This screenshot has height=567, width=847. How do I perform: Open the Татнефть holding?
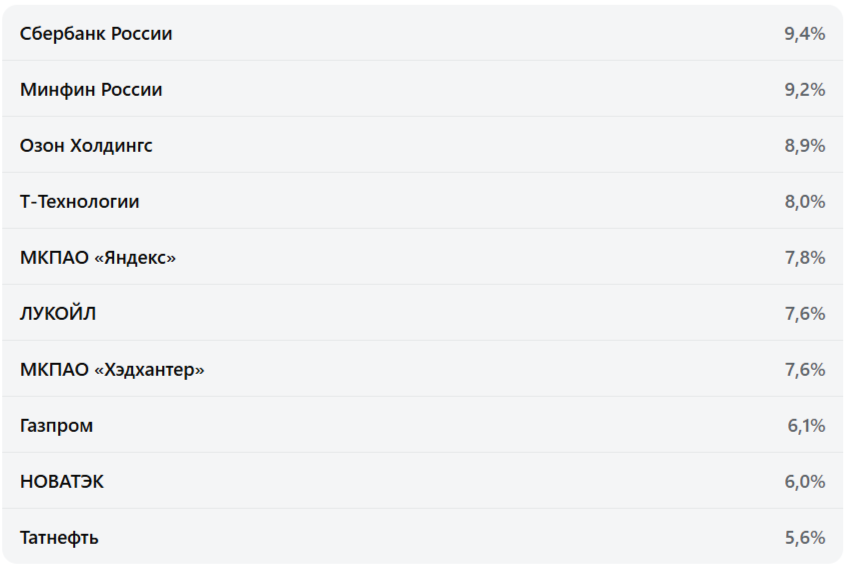pyautogui.click(x=59, y=538)
